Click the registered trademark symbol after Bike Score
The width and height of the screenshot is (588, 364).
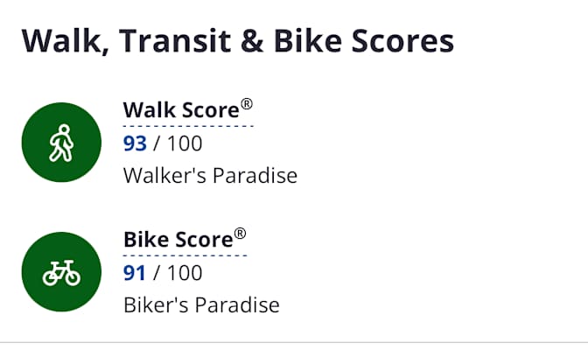[x=241, y=234]
